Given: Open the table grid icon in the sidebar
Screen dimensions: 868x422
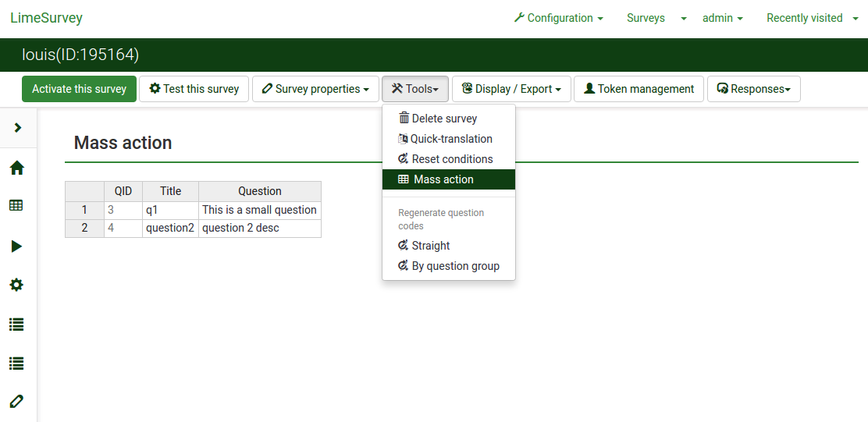Looking at the screenshot, I should (x=16, y=206).
